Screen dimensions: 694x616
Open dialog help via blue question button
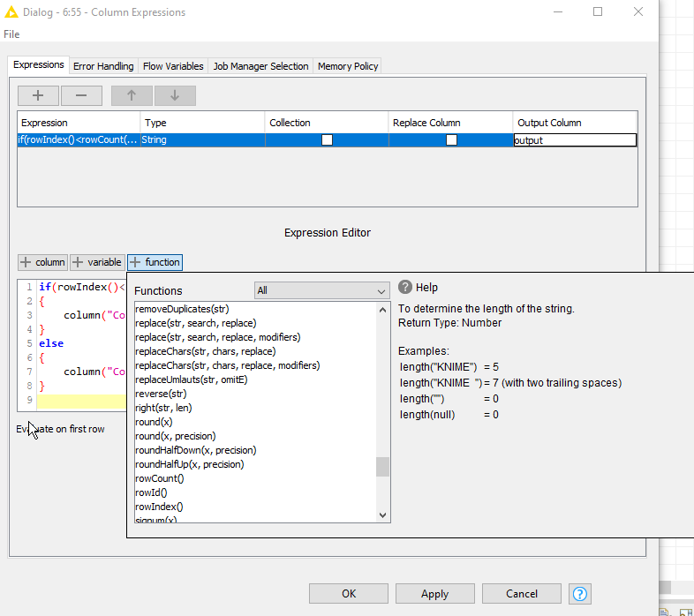pos(580,594)
